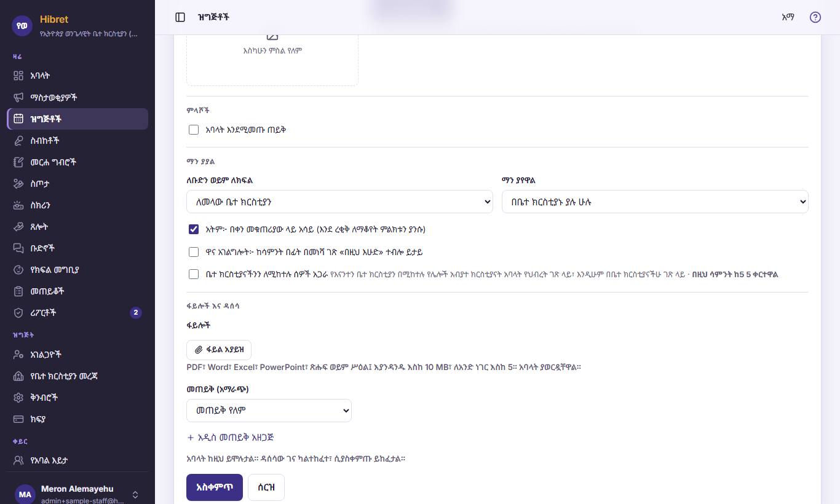Click the MA user avatar
The width and height of the screenshot is (840, 504).
[x=25, y=494]
